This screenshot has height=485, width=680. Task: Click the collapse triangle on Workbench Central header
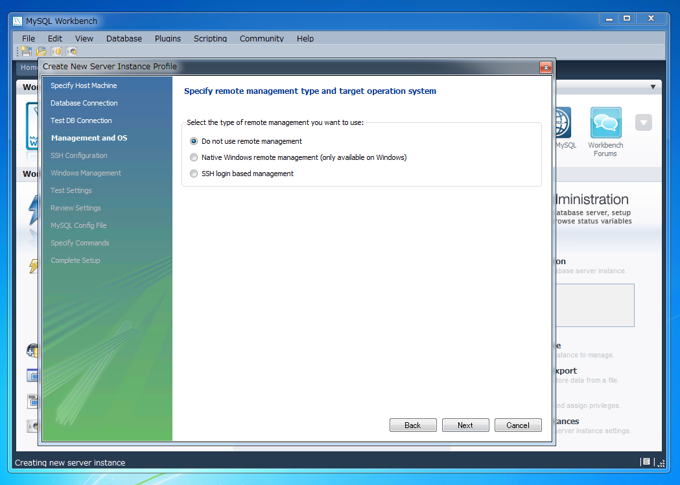[653, 87]
